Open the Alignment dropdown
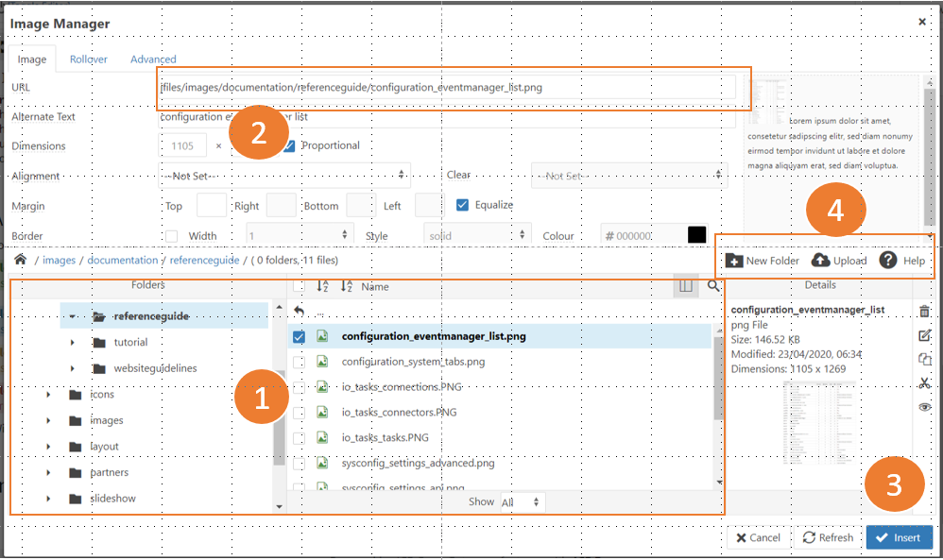943x560 pixels. coord(283,176)
